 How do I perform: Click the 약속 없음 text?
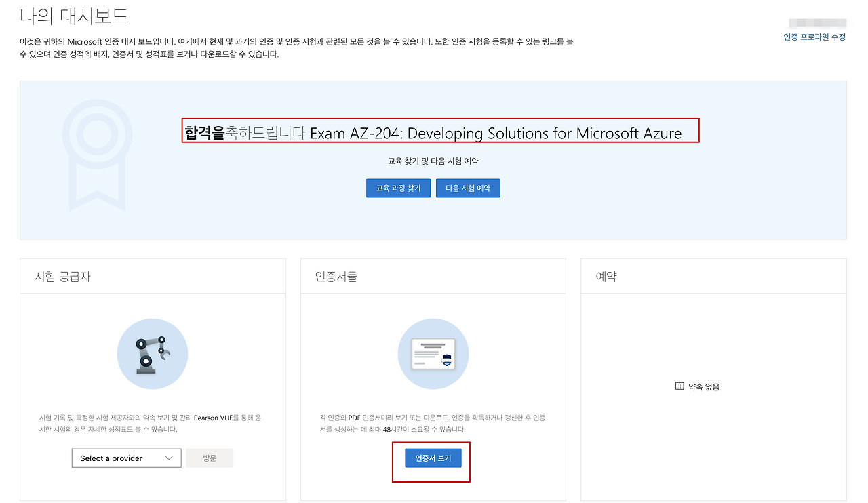pos(704,386)
